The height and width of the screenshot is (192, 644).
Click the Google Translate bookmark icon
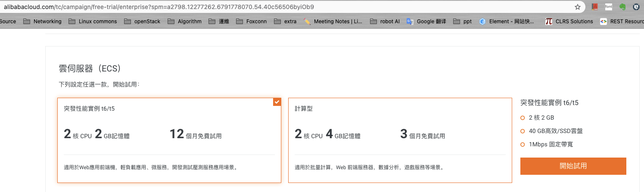pyautogui.click(x=410, y=22)
